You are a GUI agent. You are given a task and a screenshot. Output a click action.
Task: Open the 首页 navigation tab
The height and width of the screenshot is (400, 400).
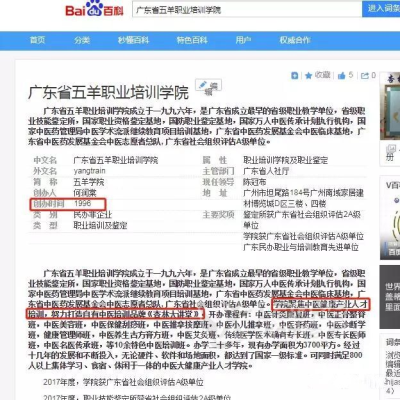(x=37, y=40)
